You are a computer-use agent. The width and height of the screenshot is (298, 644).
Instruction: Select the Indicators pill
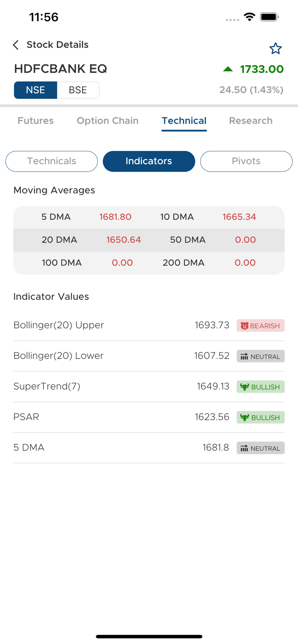point(149,161)
